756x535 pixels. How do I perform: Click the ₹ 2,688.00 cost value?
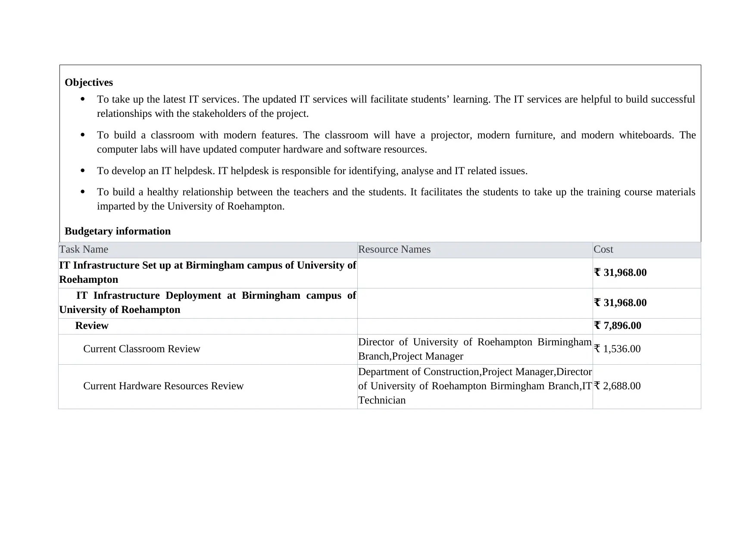(617, 386)
